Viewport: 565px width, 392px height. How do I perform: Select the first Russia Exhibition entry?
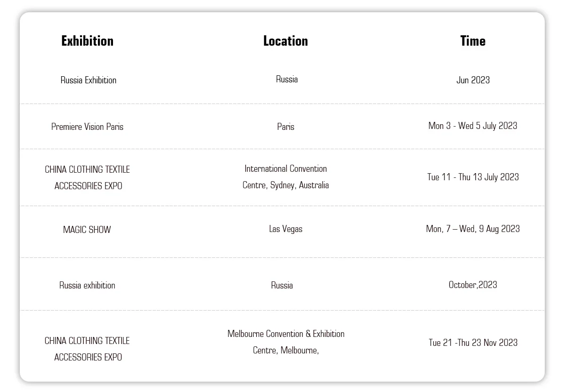(x=89, y=80)
